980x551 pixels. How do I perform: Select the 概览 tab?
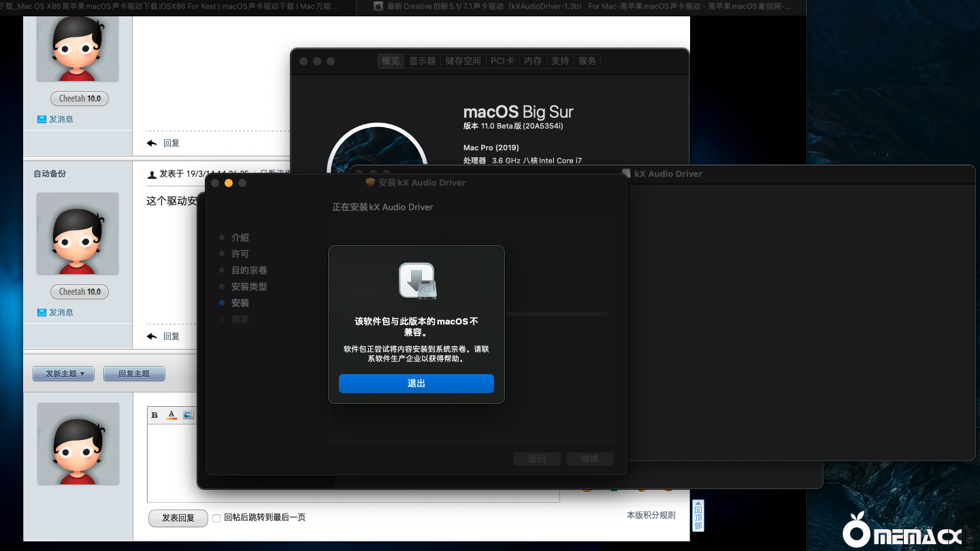[391, 61]
